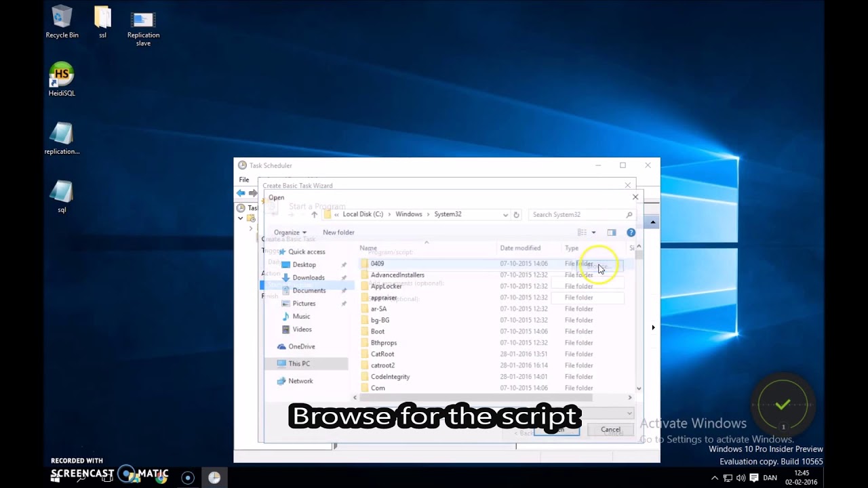This screenshot has height=488, width=868.
Task: Show the preview pane in Open dialog
Action: [612, 232]
